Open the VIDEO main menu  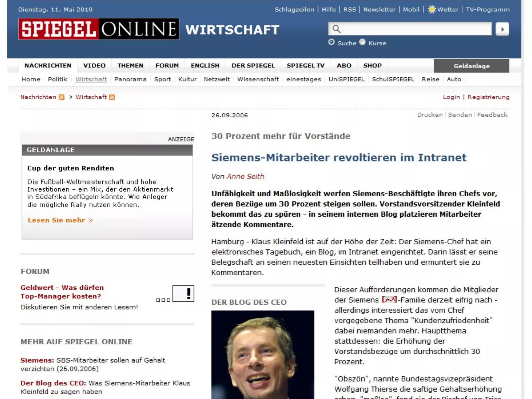(x=94, y=65)
